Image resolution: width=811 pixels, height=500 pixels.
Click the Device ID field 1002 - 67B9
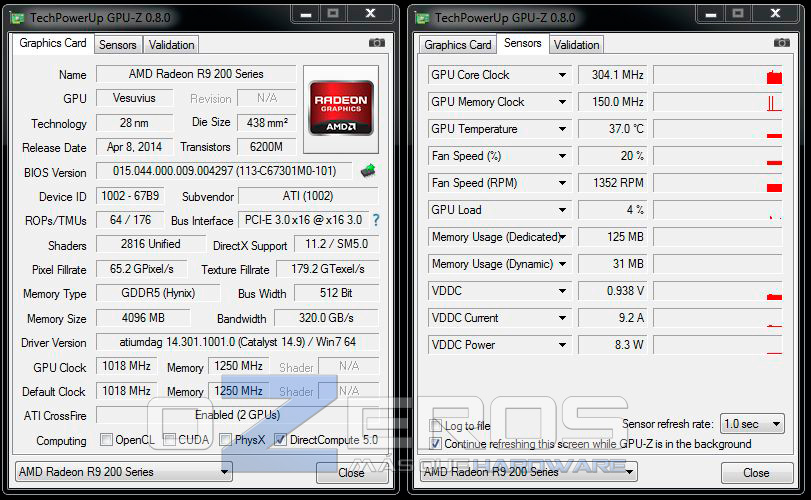click(x=130, y=196)
